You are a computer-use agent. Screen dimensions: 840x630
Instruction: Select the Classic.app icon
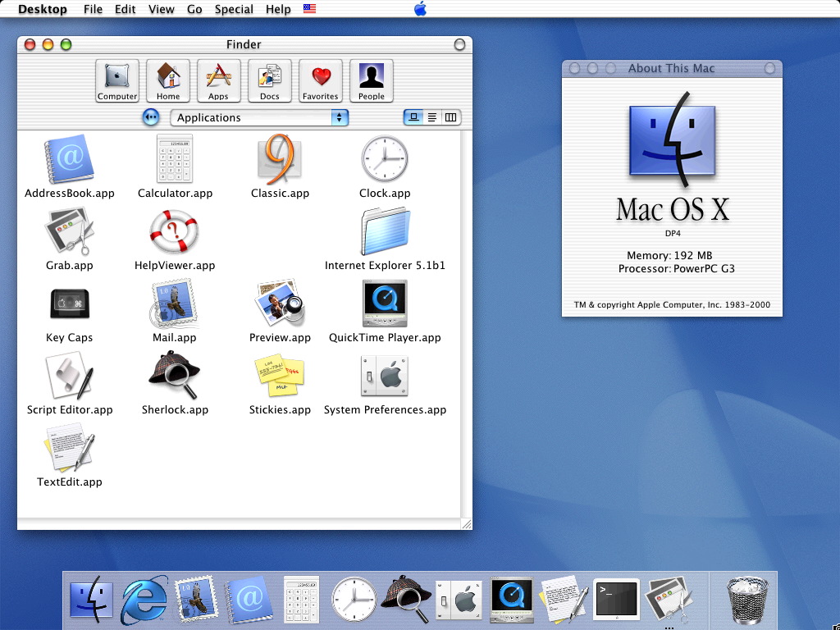tap(280, 158)
